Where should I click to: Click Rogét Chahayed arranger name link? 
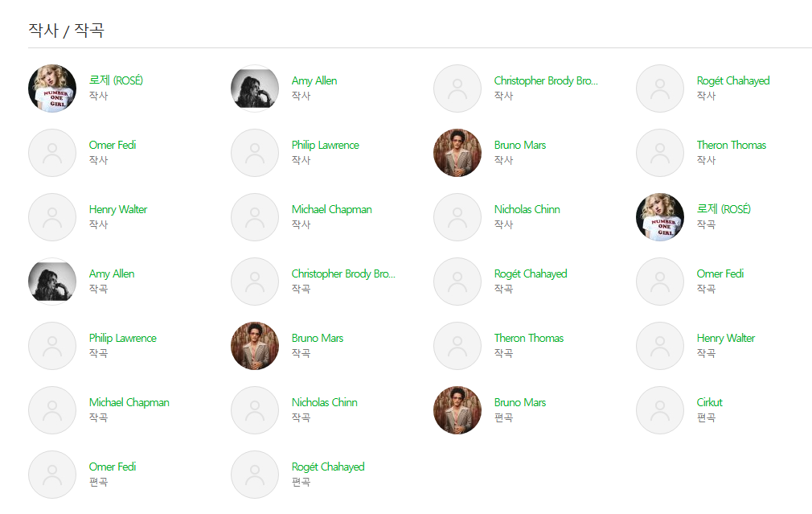tap(328, 467)
